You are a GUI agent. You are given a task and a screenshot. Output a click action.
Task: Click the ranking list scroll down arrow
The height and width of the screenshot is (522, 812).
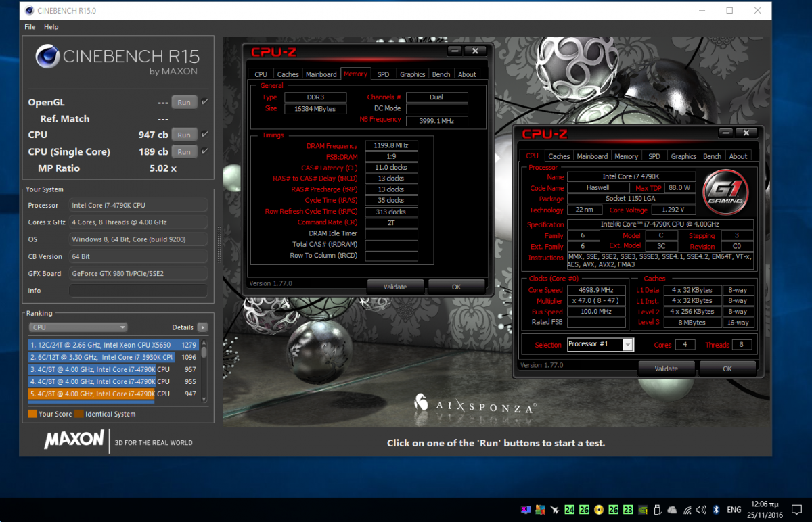(204, 399)
